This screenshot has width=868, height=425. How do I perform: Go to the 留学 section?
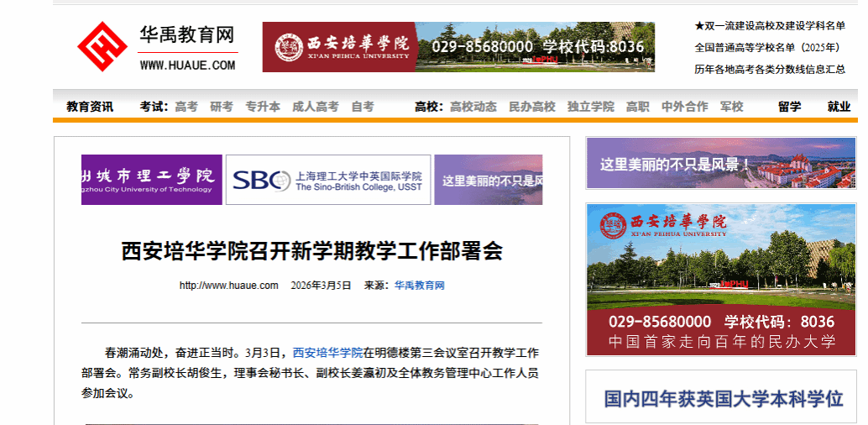pyautogui.click(x=789, y=107)
